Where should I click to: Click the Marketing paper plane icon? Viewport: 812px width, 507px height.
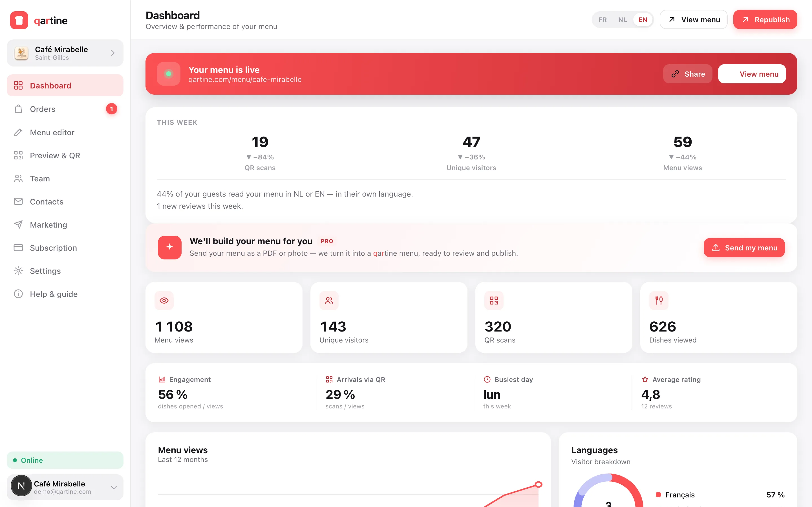click(18, 225)
